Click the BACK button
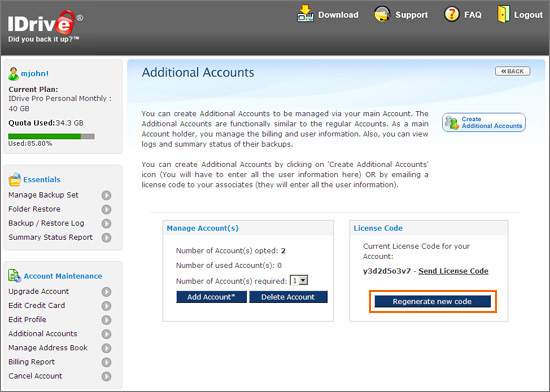The width and height of the screenshot is (550, 392). pos(512,71)
